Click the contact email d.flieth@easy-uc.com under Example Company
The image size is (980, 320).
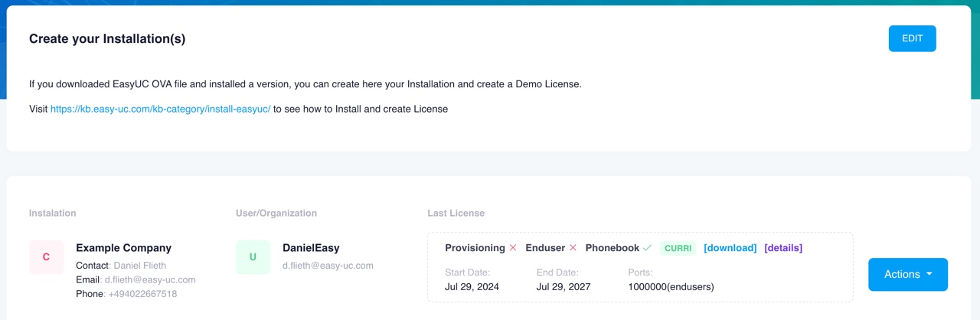pos(150,279)
